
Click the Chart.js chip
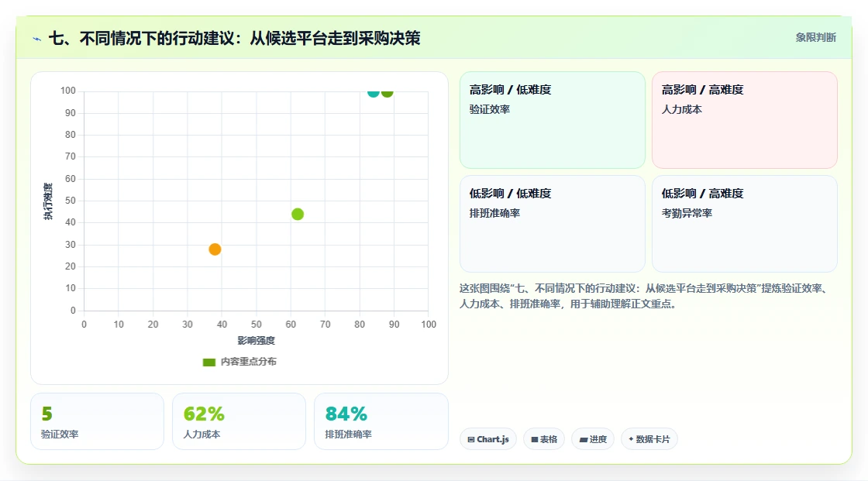pyautogui.click(x=488, y=439)
